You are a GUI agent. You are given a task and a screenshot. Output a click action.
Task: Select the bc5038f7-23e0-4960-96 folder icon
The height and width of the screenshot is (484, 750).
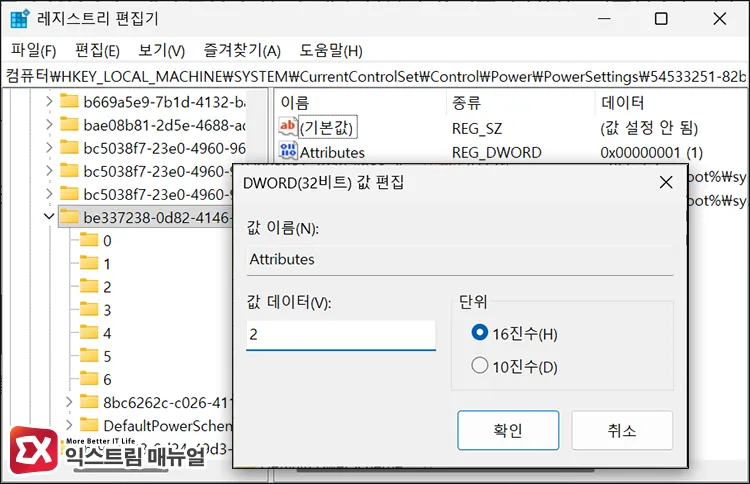pyautogui.click(x=69, y=147)
